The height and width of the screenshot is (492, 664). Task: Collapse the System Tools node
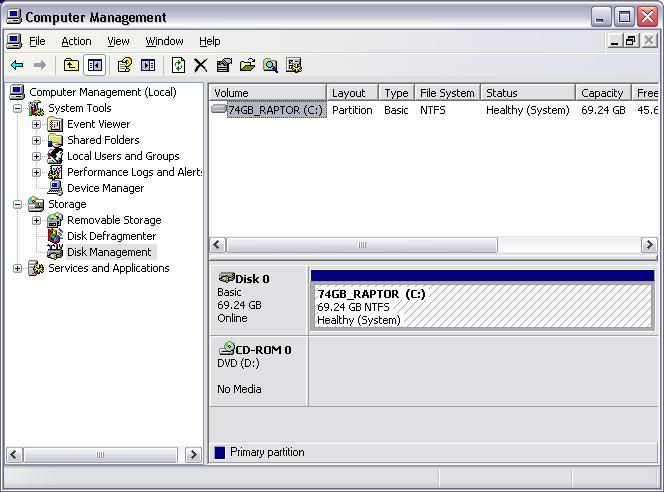point(17,108)
